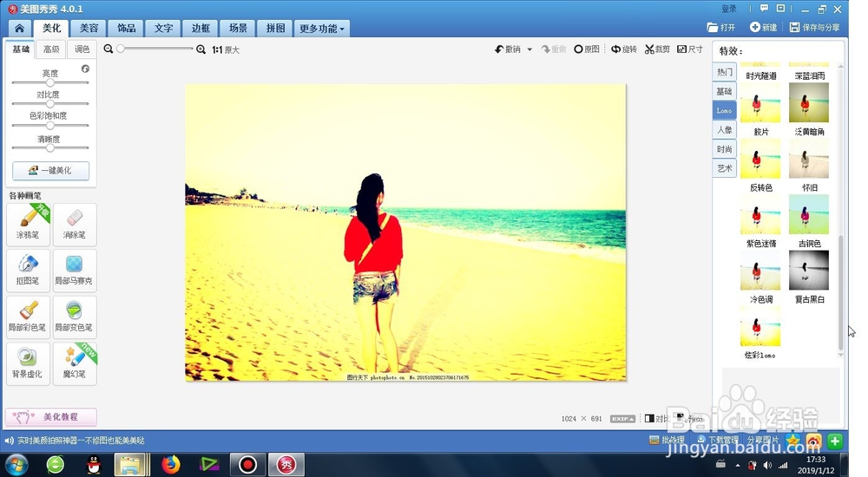Click the 撤销 undo button
This screenshot has height=477, width=868.
click(508, 49)
